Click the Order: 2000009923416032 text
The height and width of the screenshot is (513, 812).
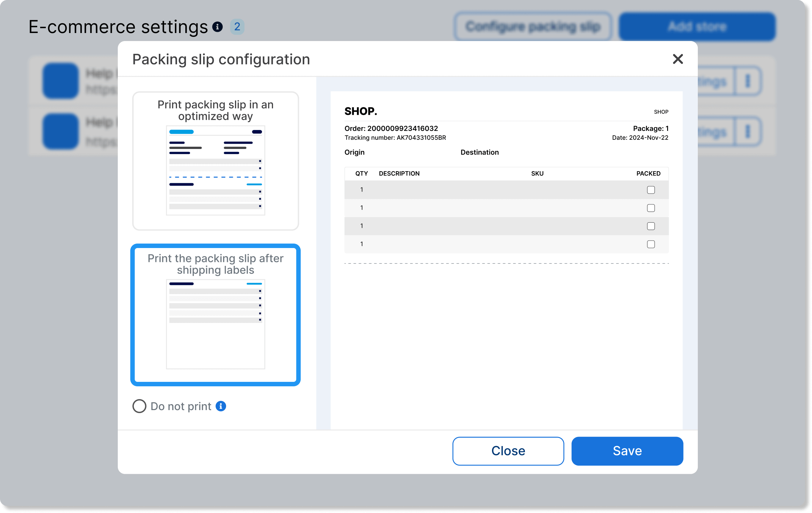[x=391, y=128]
